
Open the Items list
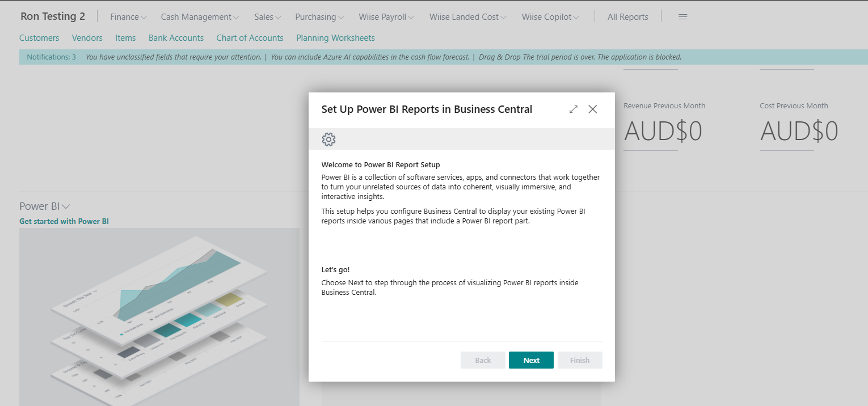pos(125,38)
